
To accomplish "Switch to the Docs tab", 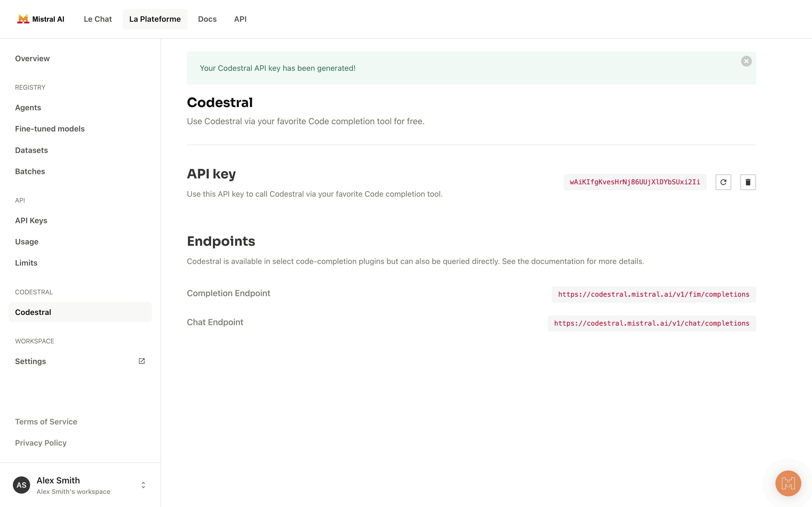I will click(207, 19).
